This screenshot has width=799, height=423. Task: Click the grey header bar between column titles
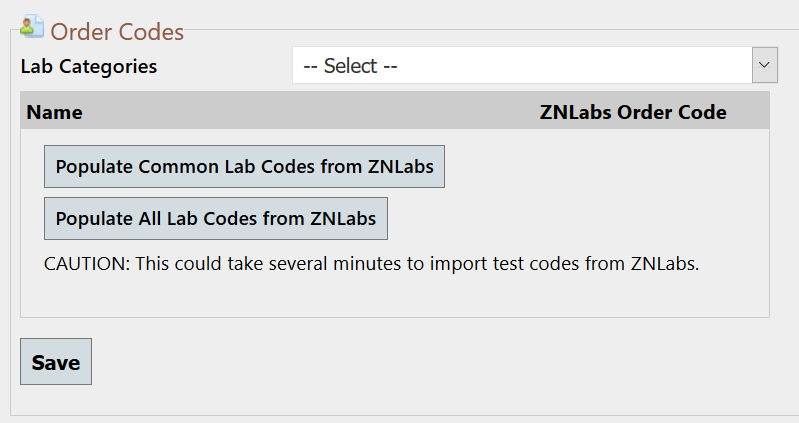[x=311, y=111]
